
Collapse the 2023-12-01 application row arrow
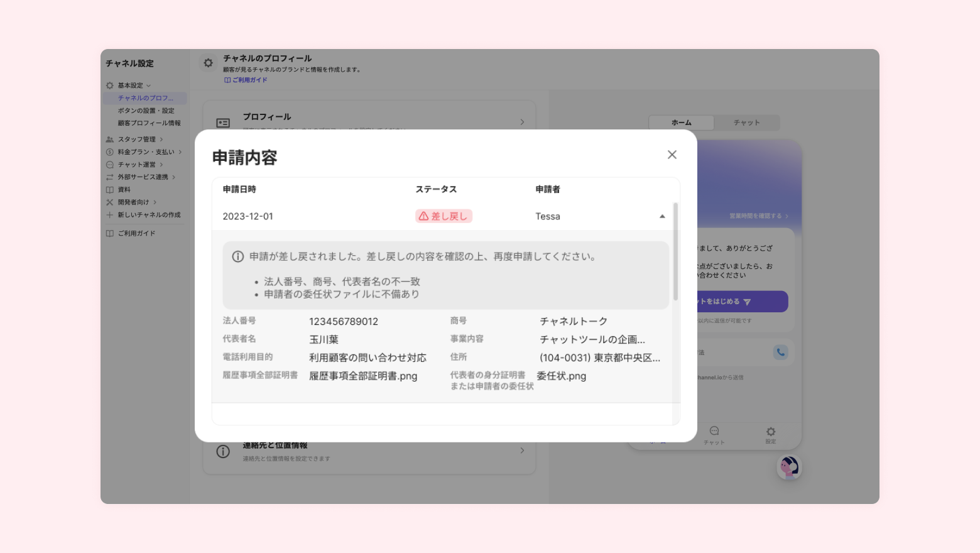(x=662, y=216)
